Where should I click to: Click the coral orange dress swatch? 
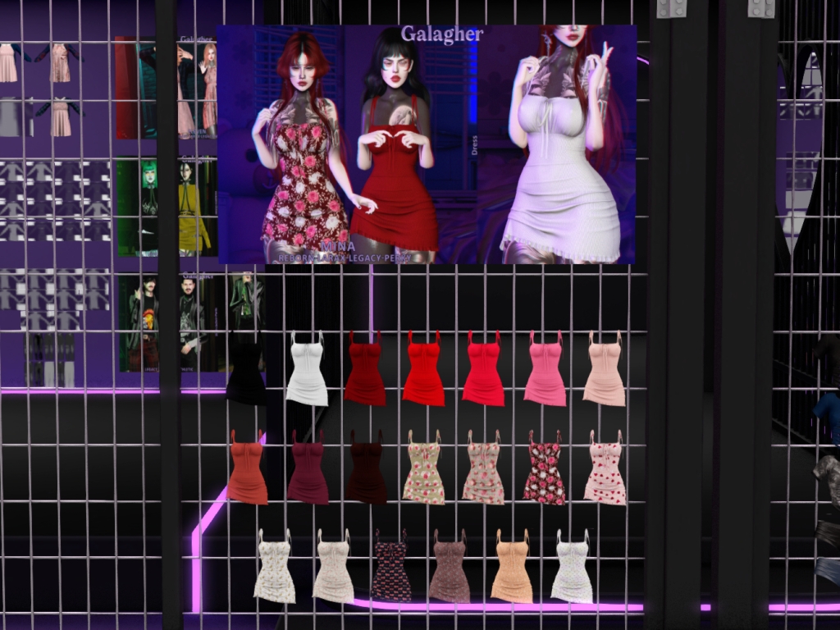[247, 472]
